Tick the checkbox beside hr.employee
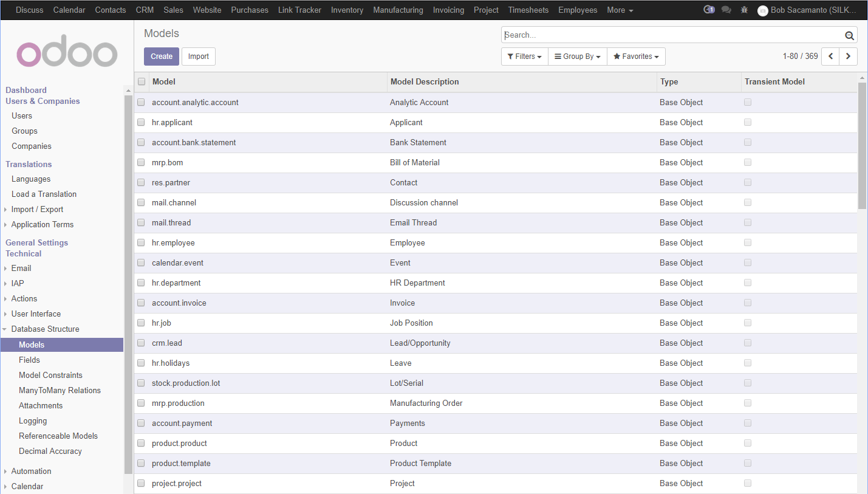The width and height of the screenshot is (868, 494). coord(141,242)
